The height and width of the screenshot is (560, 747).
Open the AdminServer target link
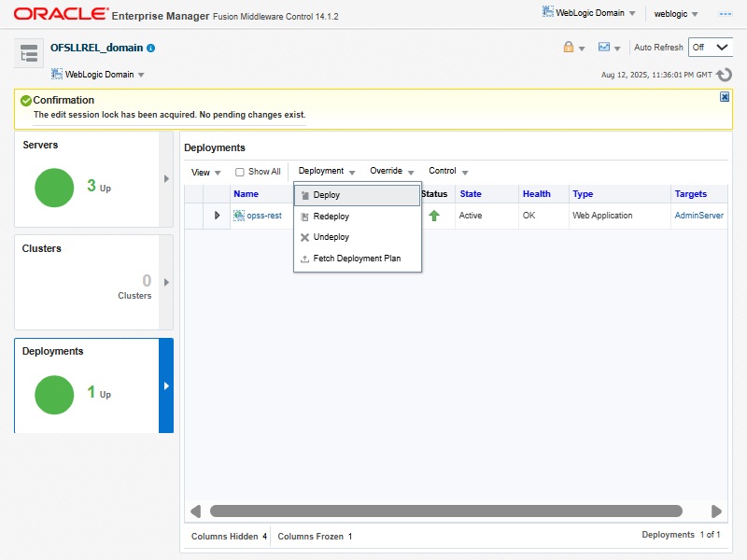point(698,216)
